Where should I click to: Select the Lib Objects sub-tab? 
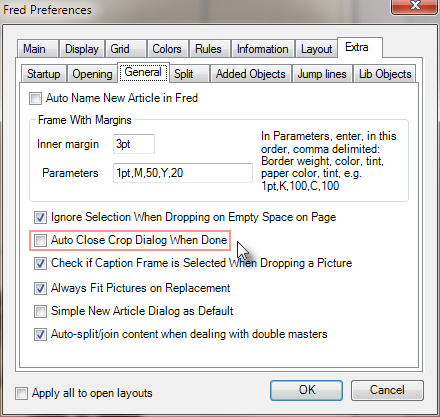tap(385, 74)
